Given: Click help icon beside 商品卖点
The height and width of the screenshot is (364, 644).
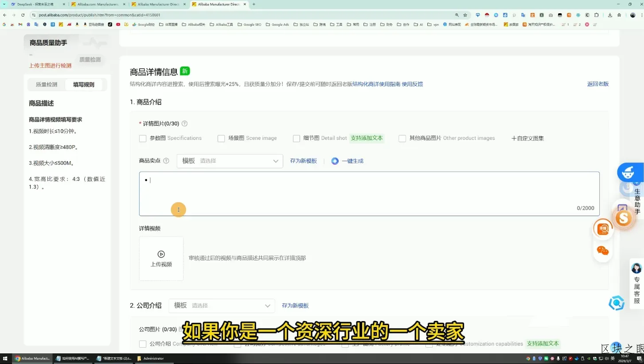Looking at the screenshot, I should point(166,161).
